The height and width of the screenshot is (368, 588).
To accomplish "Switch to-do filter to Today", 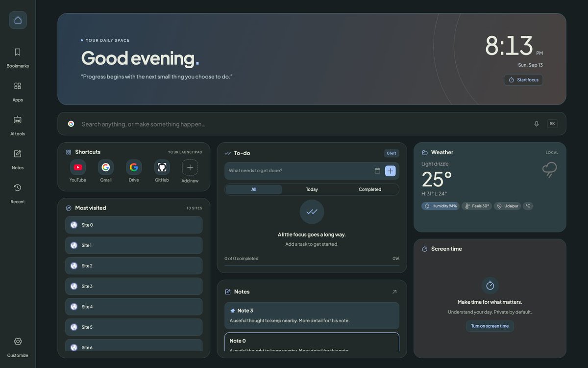I will coord(312,189).
